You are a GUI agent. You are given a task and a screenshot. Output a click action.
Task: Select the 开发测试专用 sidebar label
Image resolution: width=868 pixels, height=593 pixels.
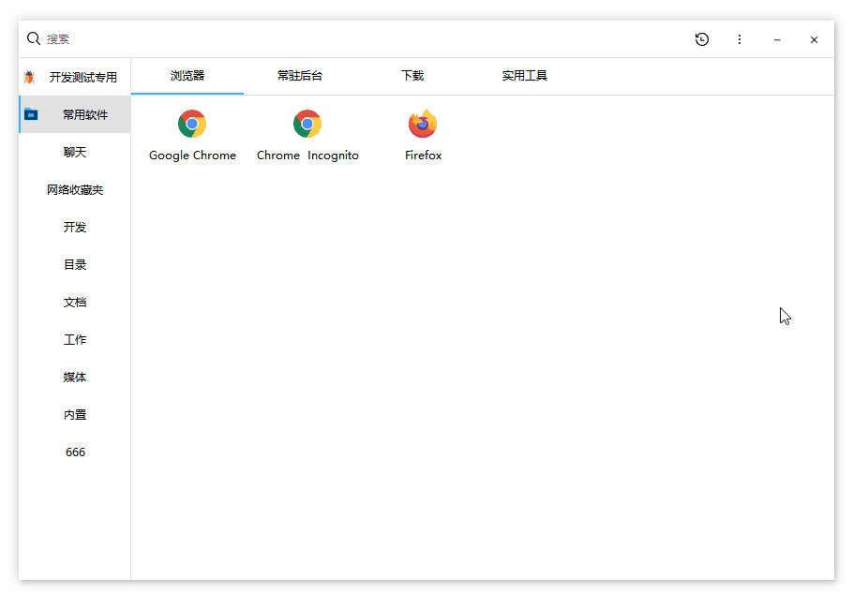pyautogui.click(x=83, y=78)
